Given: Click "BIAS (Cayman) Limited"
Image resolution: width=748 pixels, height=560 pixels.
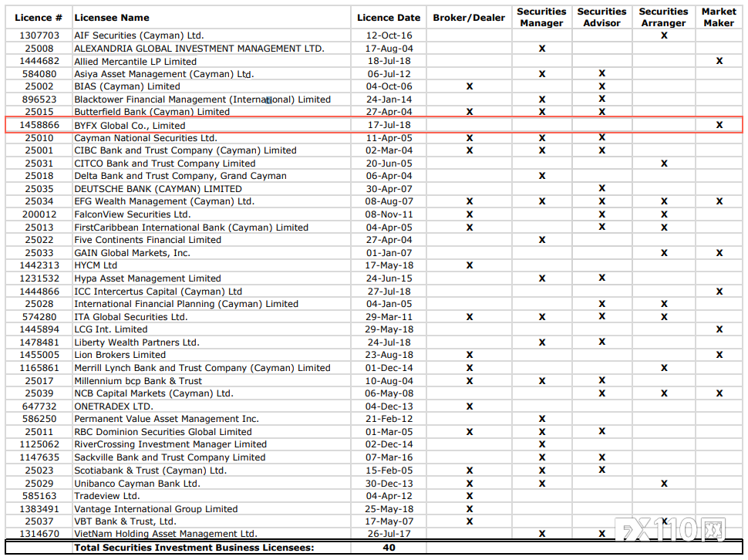Looking at the screenshot, I should tap(127, 86).
